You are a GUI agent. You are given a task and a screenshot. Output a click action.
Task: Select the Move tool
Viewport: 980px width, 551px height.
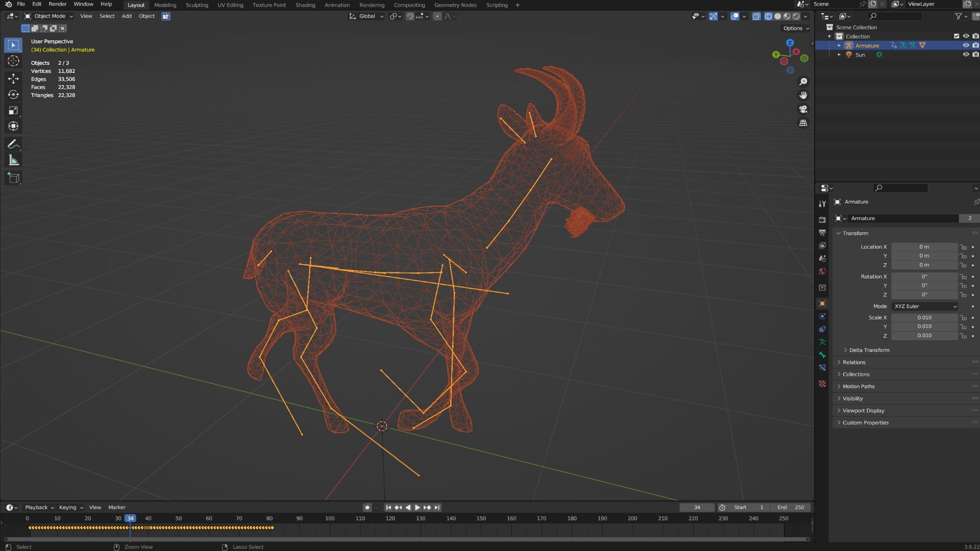[x=13, y=78]
